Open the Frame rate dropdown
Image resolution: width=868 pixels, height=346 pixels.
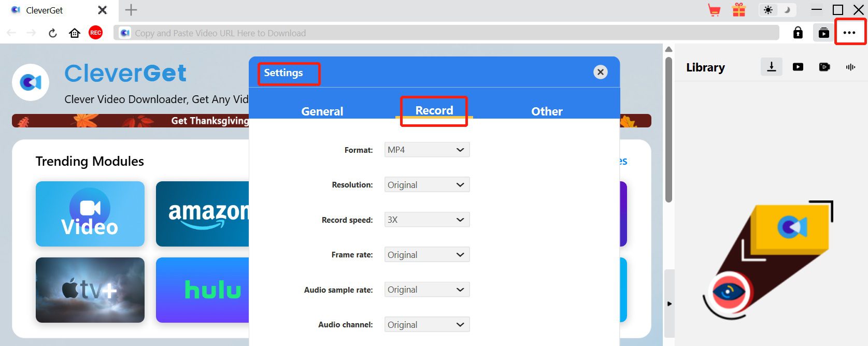[426, 255]
